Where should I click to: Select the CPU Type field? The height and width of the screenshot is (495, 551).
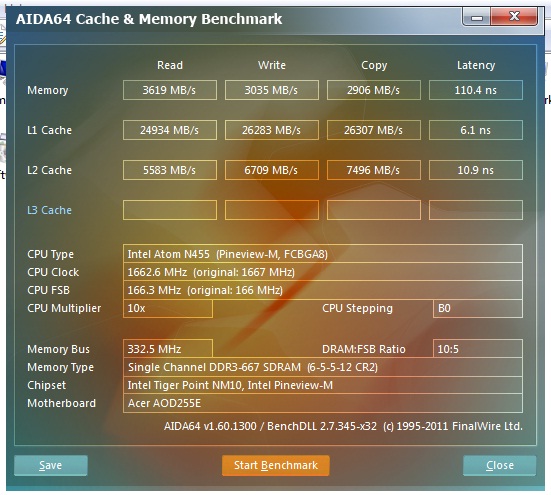click(323, 254)
